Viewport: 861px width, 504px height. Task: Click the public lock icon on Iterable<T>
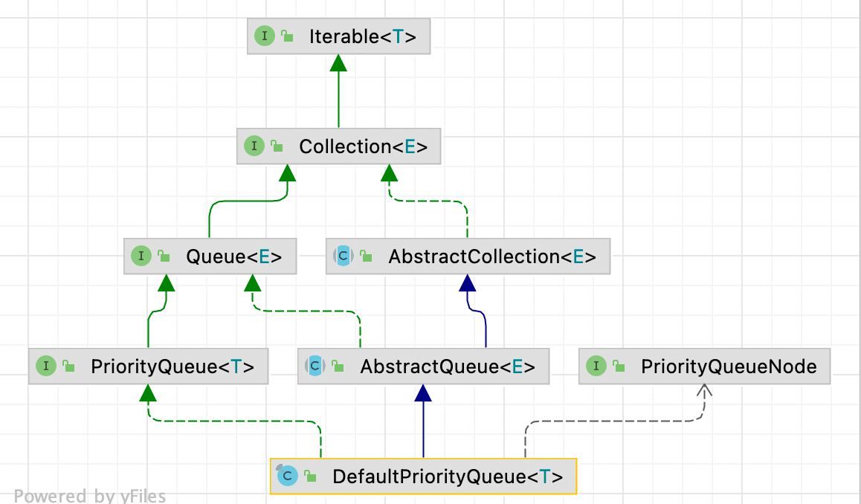tap(288, 36)
